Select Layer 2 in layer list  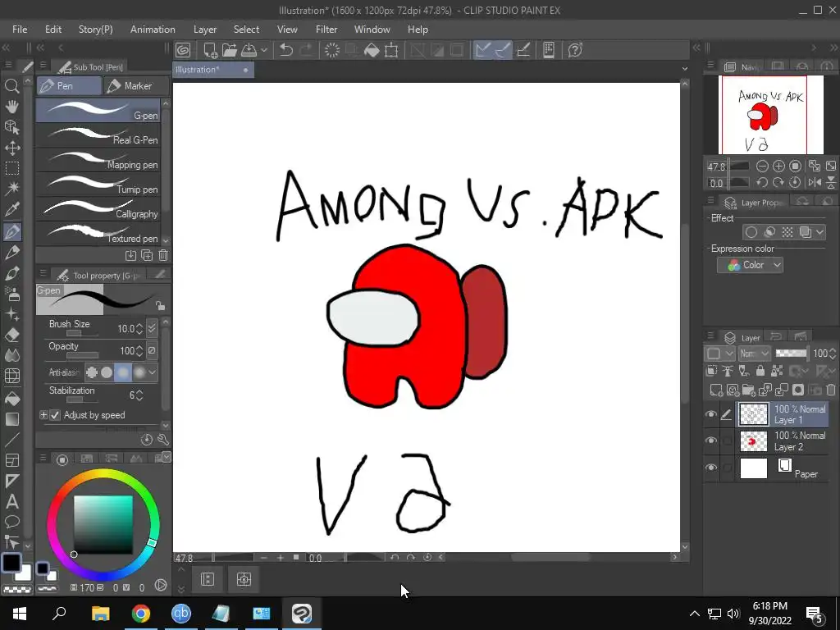pyautogui.click(x=783, y=441)
